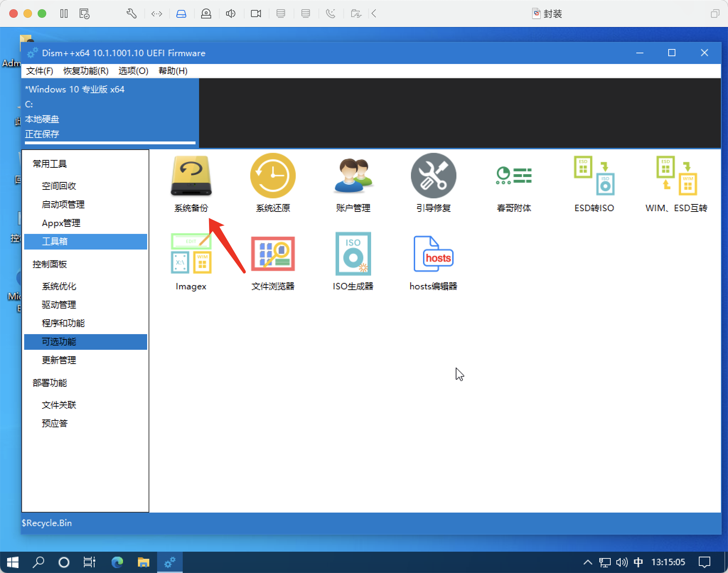
Task: Go to 驱动管理 in the sidebar
Action: [59, 305]
